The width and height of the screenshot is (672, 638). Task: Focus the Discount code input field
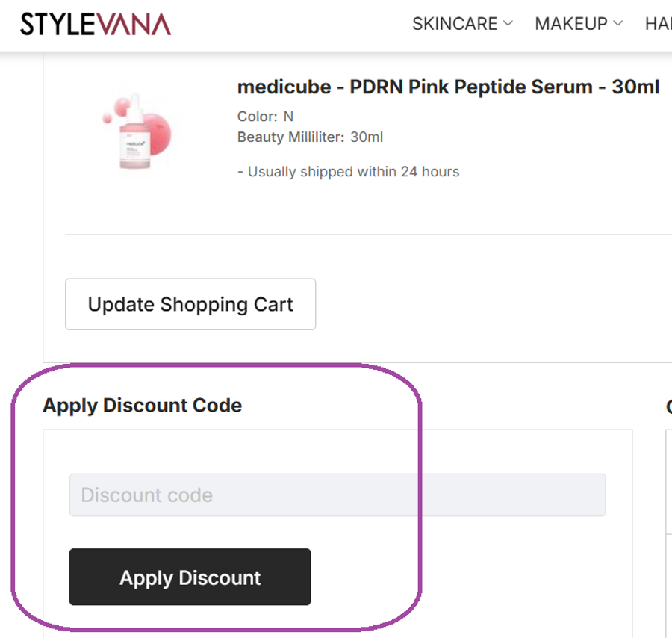point(337,495)
